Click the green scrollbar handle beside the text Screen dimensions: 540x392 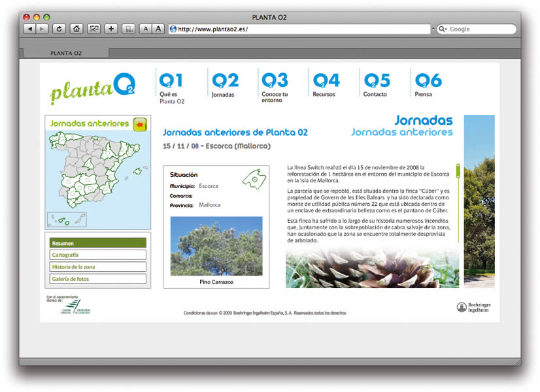(x=458, y=171)
